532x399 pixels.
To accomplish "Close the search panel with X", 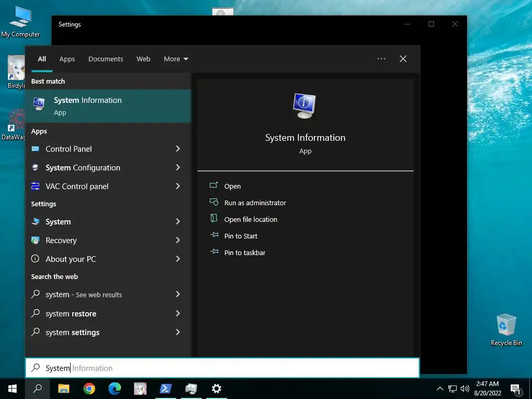I will click(x=403, y=59).
